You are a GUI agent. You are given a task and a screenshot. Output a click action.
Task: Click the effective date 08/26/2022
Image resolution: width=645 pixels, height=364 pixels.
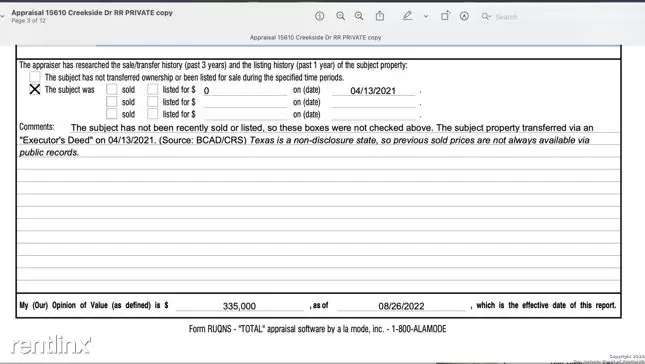click(x=401, y=306)
